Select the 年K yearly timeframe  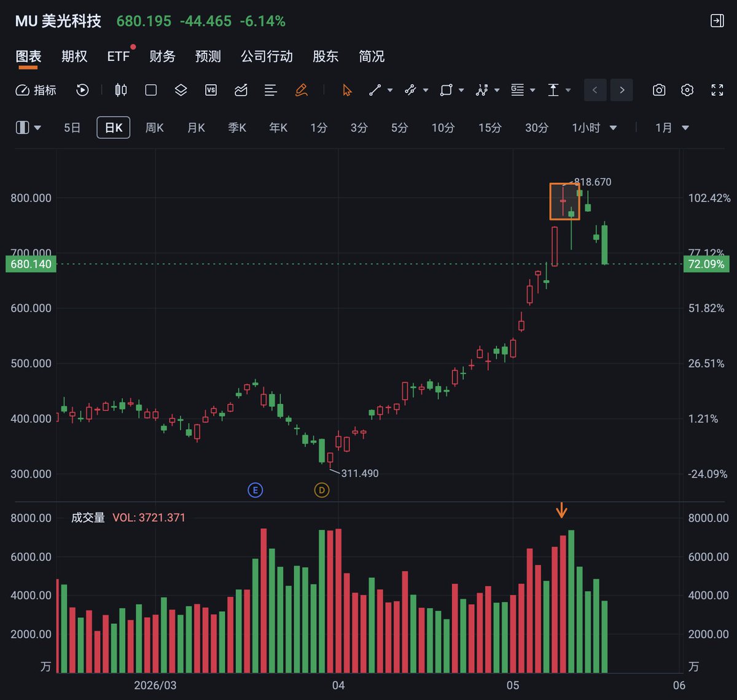point(278,128)
